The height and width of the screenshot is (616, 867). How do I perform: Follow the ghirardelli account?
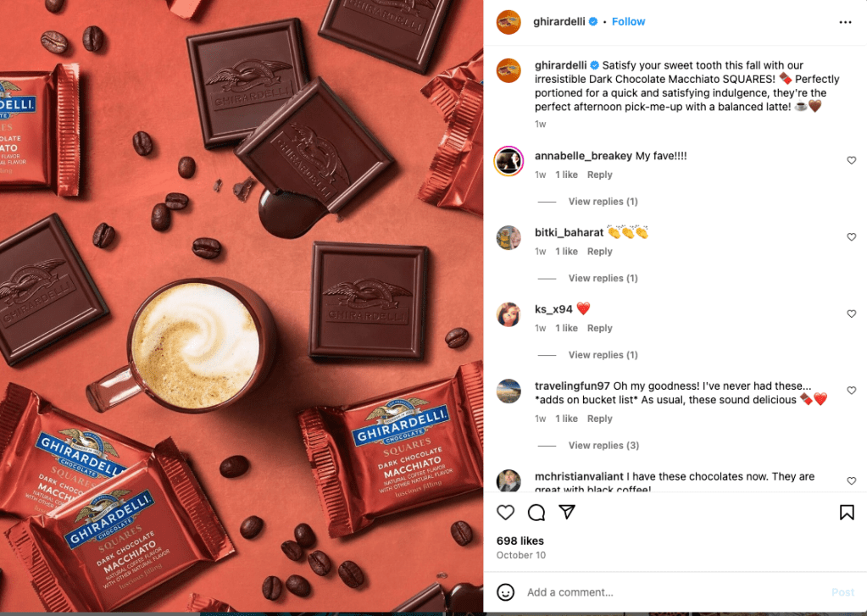628,21
